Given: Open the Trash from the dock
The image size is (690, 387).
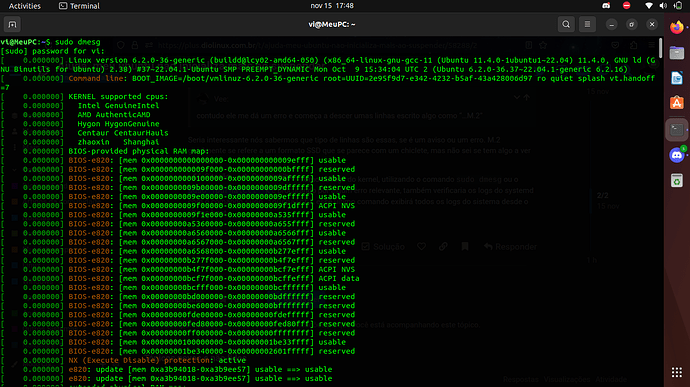Looking at the screenshot, I should tap(677, 181).
